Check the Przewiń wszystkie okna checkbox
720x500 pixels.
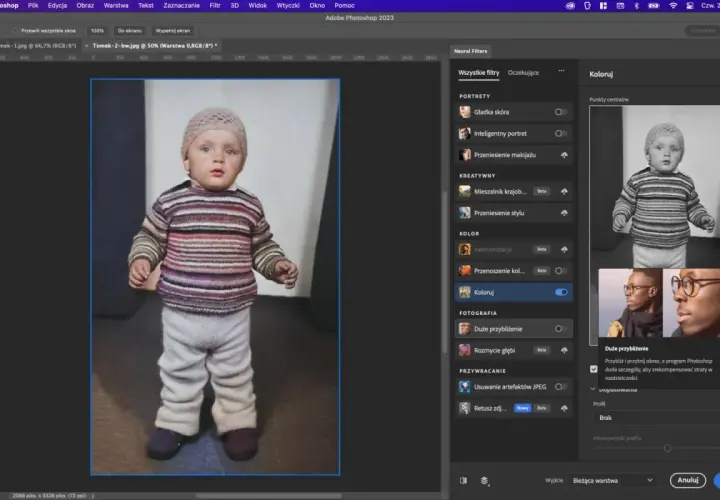coord(15,31)
